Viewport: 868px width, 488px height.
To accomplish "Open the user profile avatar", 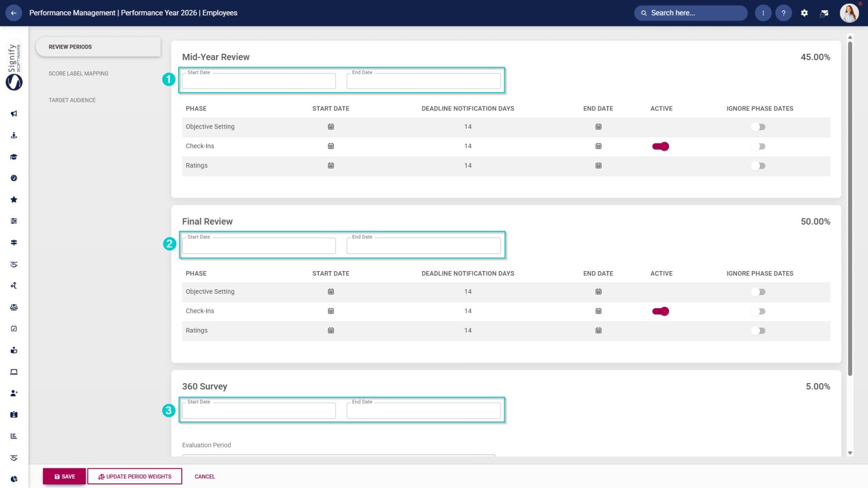I will [849, 13].
